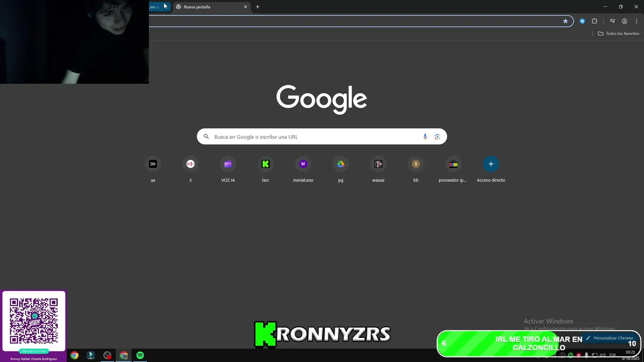This screenshot has height=362, width=644.
Task: Open Spotify from the taskbar
Action: (140, 355)
